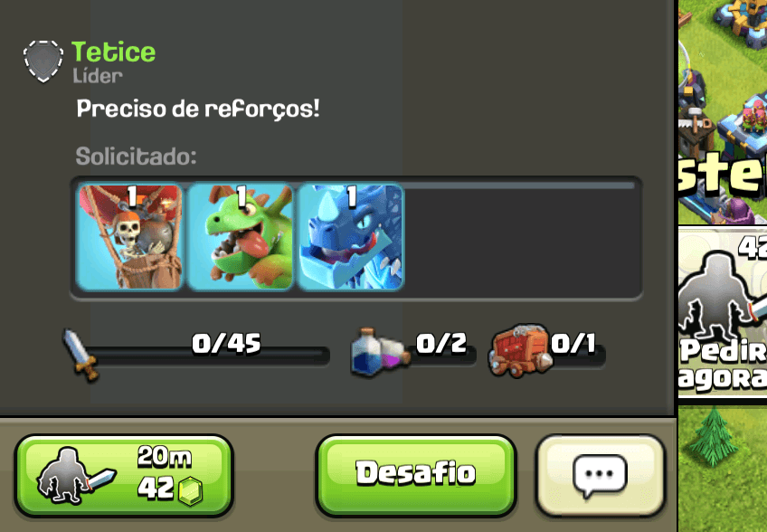Select the Electro Dragon troop icon
The width and height of the screenshot is (767, 532).
[x=350, y=237]
